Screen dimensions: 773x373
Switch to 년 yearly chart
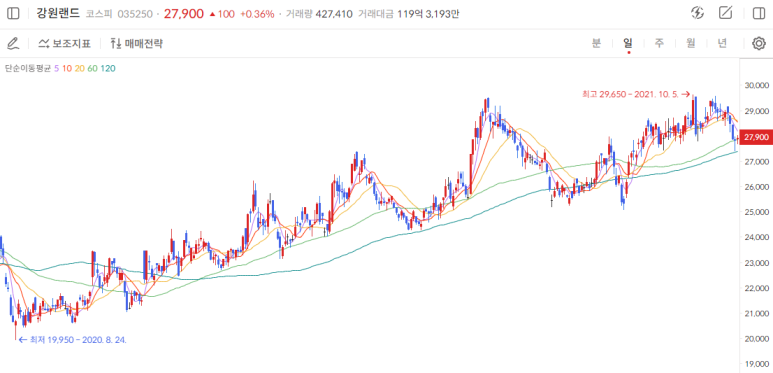click(x=722, y=43)
